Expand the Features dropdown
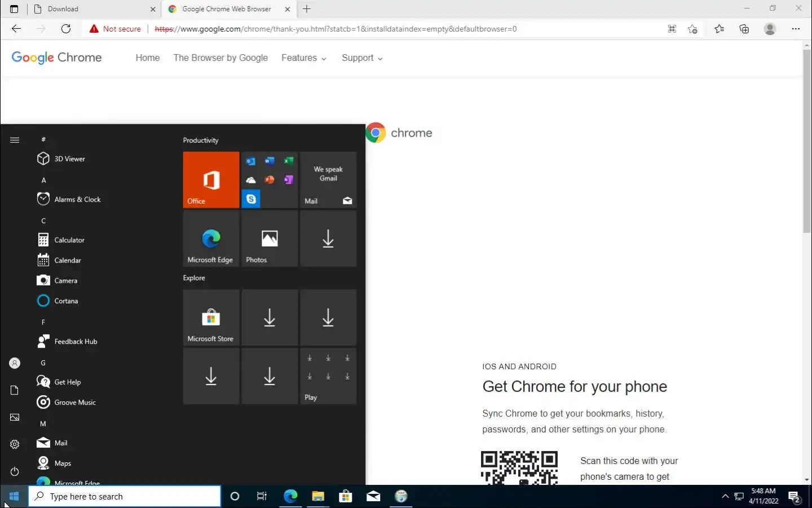812x508 pixels. coord(304,58)
